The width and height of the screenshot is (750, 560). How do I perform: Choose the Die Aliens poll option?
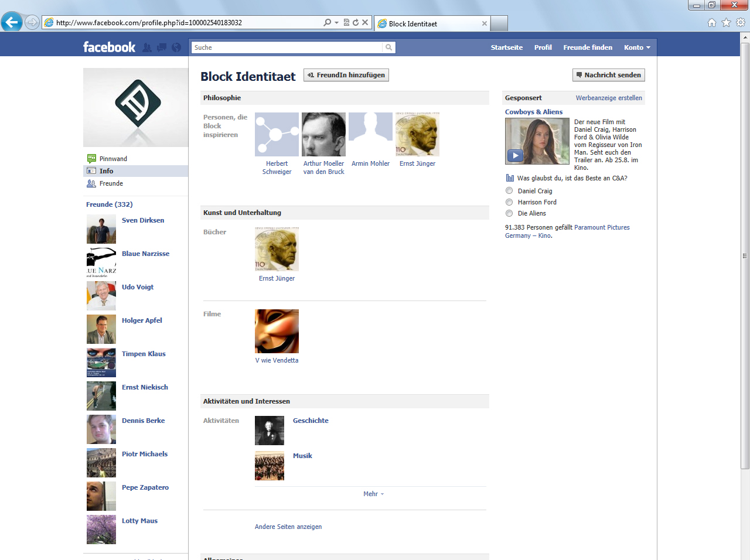[x=509, y=213]
